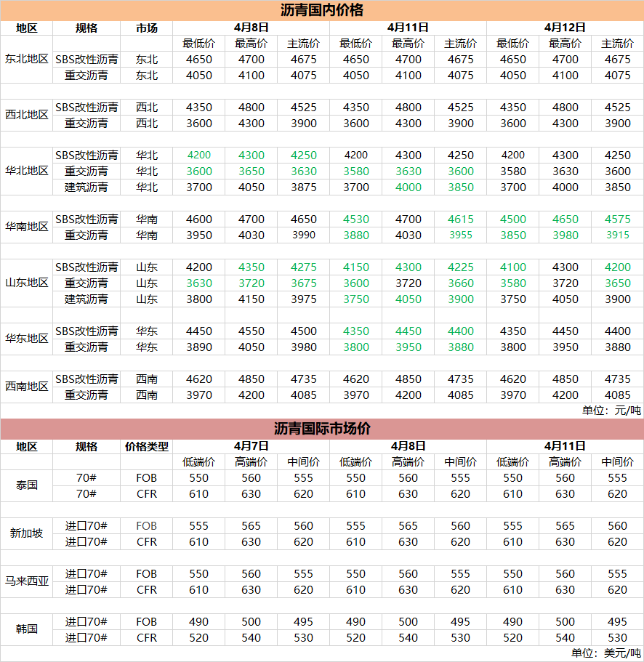The width and height of the screenshot is (644, 662).
Task: Select the green 4615 price cell
Action: (x=460, y=219)
